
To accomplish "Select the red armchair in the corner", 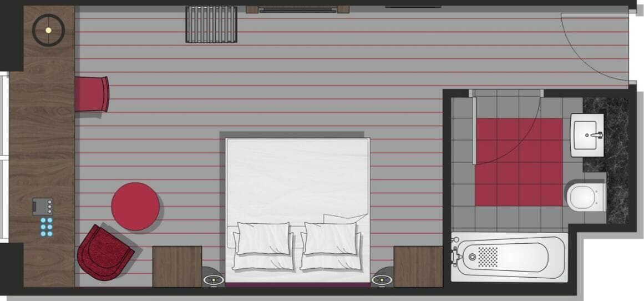I will click(x=105, y=253).
